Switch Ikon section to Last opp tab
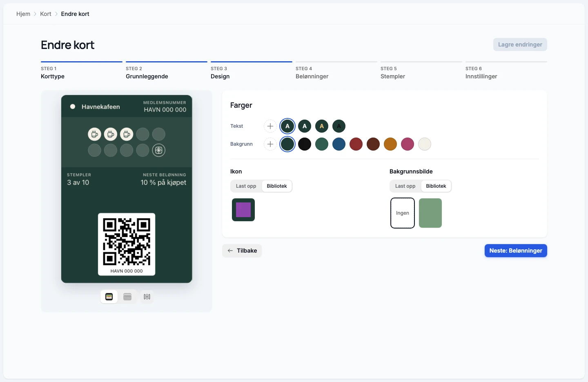 246,186
